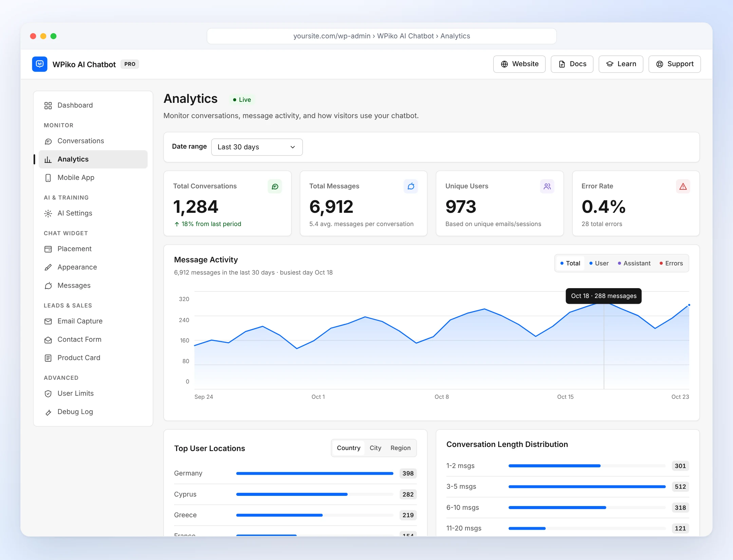Click the Conversations speech bubble sidebar icon
This screenshot has width=733, height=560.
pyautogui.click(x=48, y=141)
